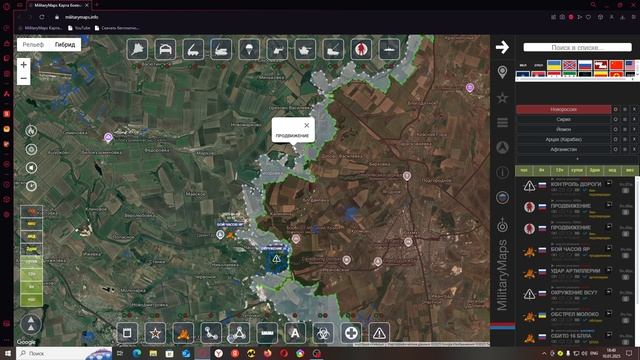Image resolution: width=640 pixels, height=360 pixels.
Task: Zoom in the map with plus button
Action: 24,64
